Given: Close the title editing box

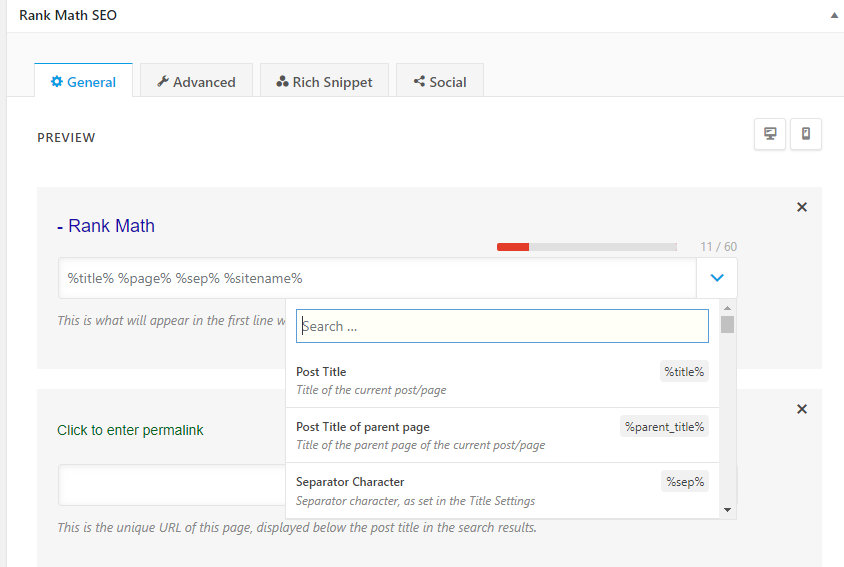Looking at the screenshot, I should tap(801, 207).
